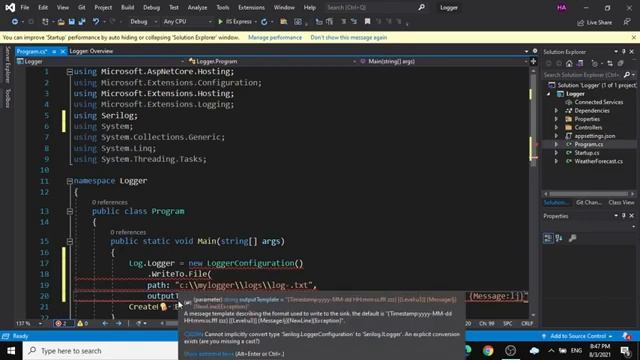The height and width of the screenshot is (360, 640).
Task: Click the warning count indicator
Action: pyautogui.click(x=83, y=323)
